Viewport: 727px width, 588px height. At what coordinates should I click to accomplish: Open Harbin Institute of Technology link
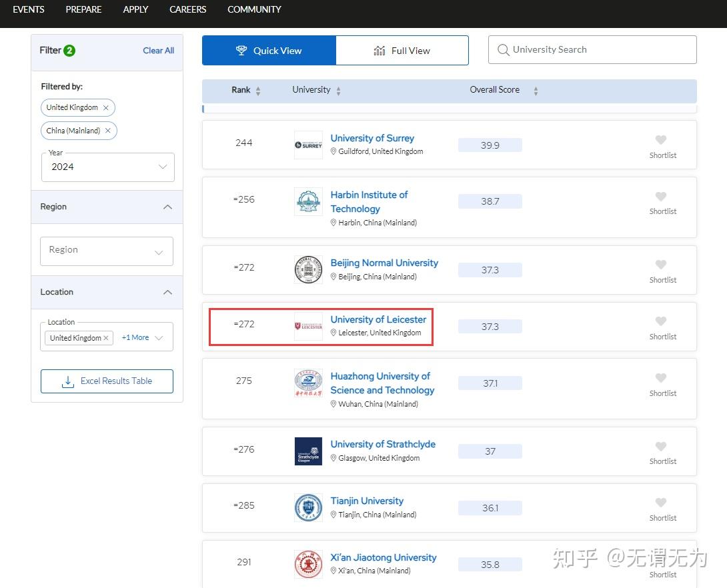369,201
